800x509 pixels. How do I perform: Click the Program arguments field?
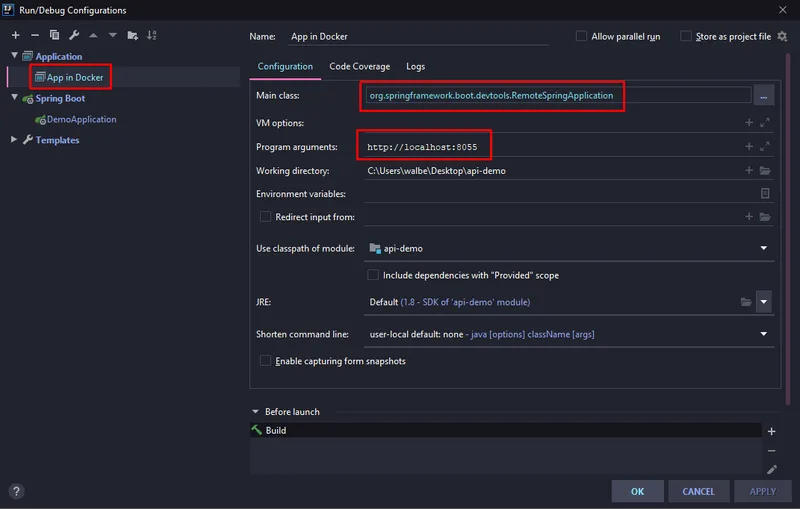[552, 147]
